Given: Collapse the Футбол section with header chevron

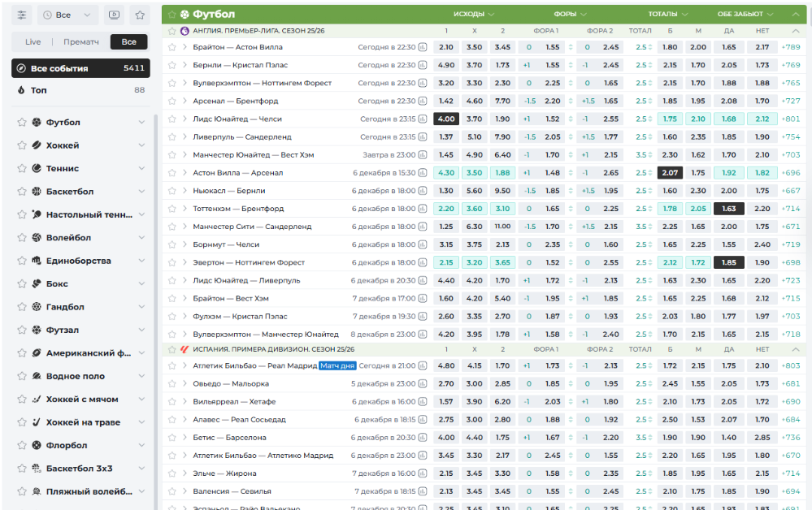Looking at the screenshot, I should pyautogui.click(x=794, y=15).
